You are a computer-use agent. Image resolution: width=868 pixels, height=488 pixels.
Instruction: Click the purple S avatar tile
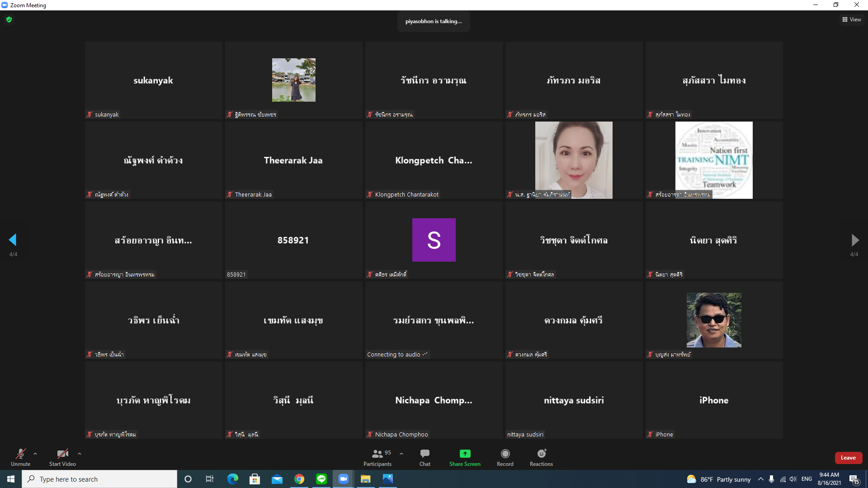coord(434,240)
